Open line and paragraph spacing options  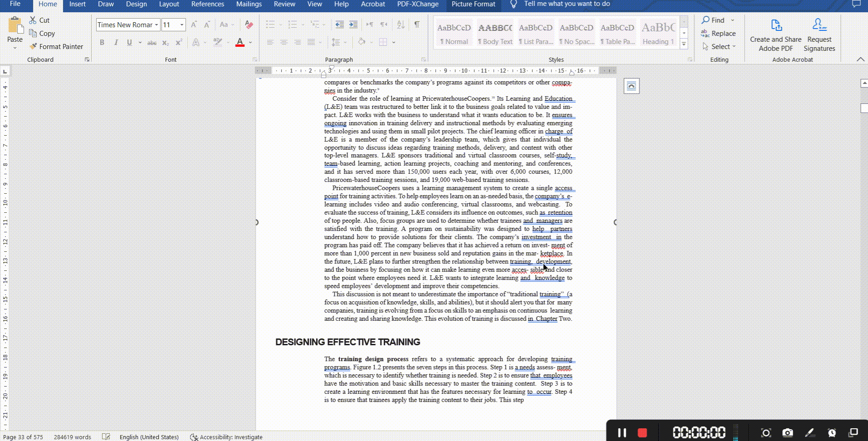[x=339, y=43]
